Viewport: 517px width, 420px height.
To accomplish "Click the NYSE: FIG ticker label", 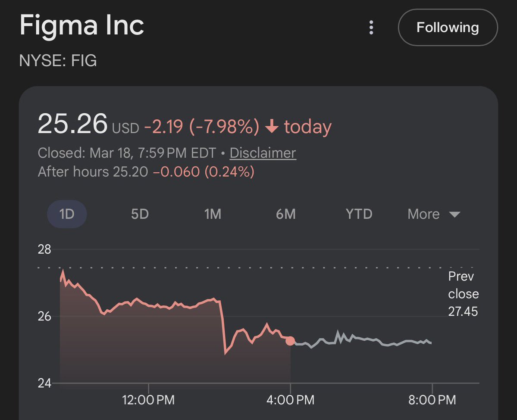I will tap(58, 61).
